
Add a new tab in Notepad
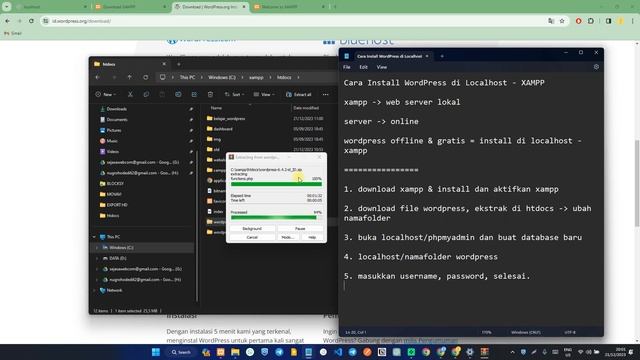point(442,56)
